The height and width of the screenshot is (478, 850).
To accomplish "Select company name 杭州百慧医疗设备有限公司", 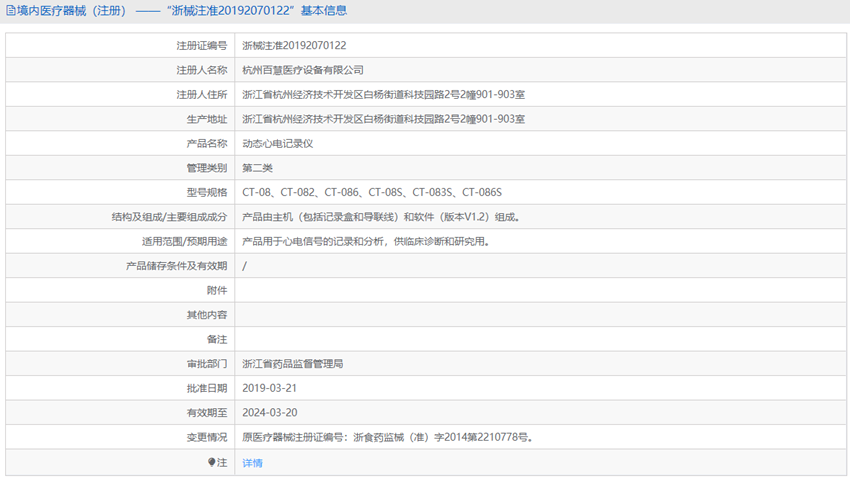I will [302, 70].
